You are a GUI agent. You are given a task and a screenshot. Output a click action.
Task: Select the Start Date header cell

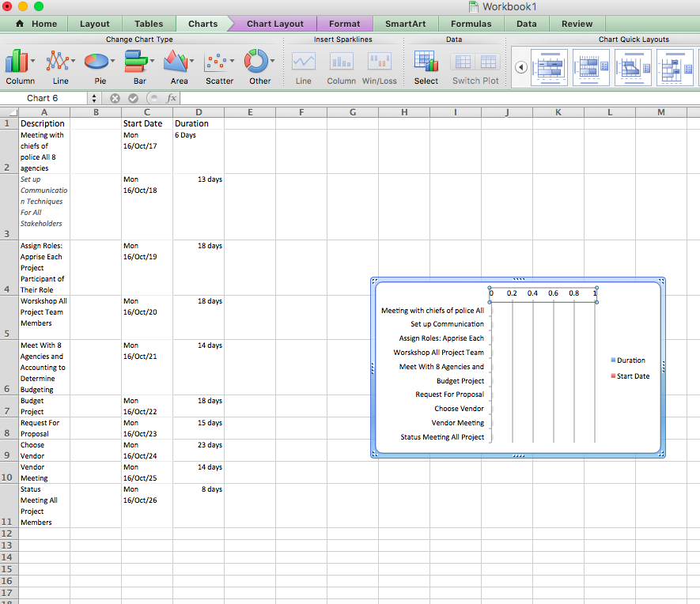[x=142, y=123]
